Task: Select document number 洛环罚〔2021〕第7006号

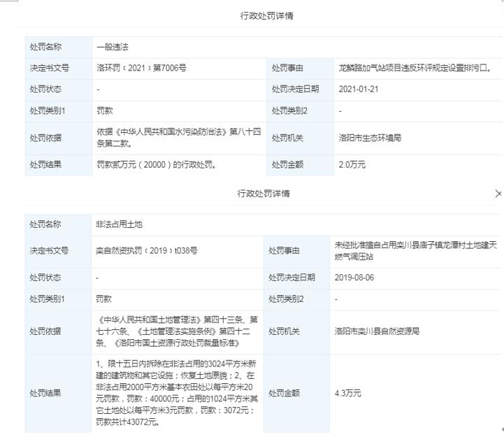Action: [x=141, y=68]
